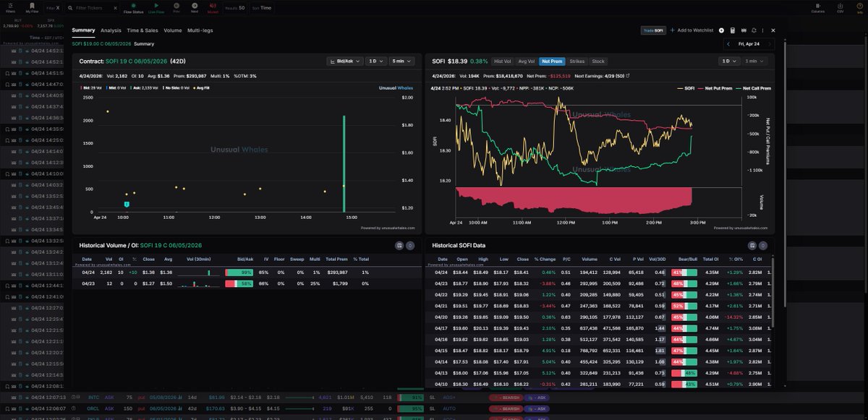Click the circular plus icon beside Add to Watchlist

tap(721, 30)
